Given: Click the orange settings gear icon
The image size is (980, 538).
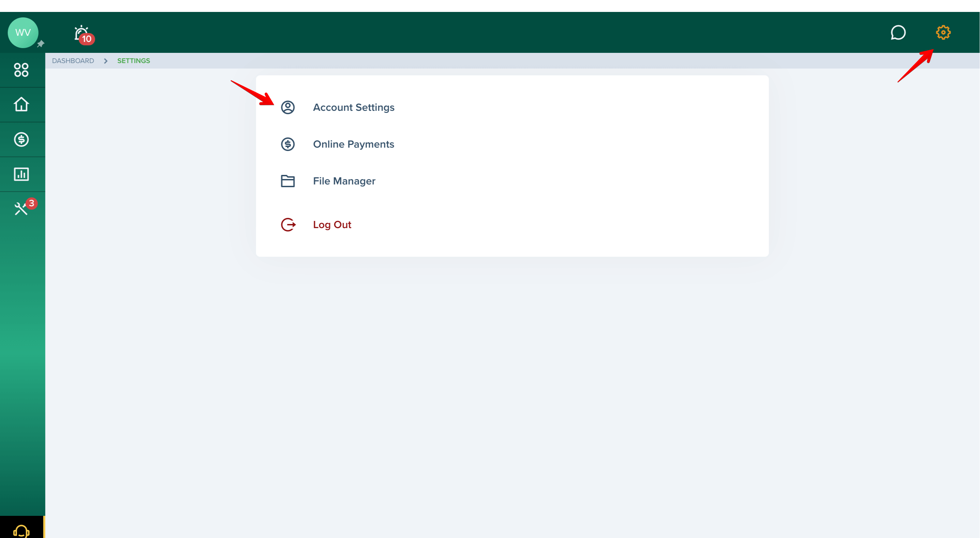Looking at the screenshot, I should 943,33.
